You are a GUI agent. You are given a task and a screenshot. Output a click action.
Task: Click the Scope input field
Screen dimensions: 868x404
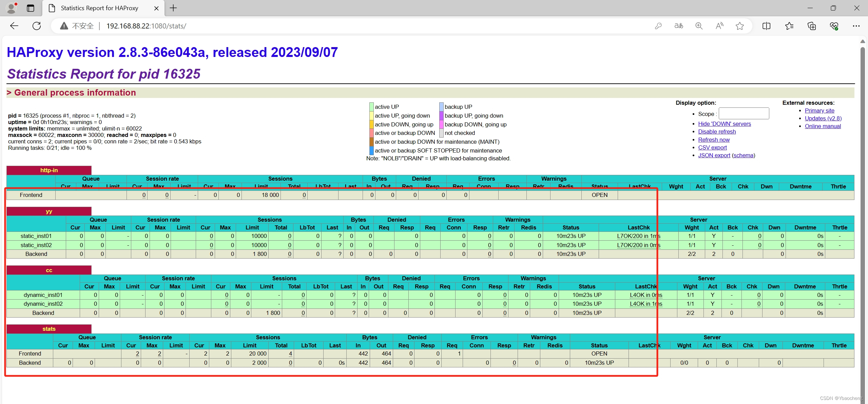tap(744, 114)
